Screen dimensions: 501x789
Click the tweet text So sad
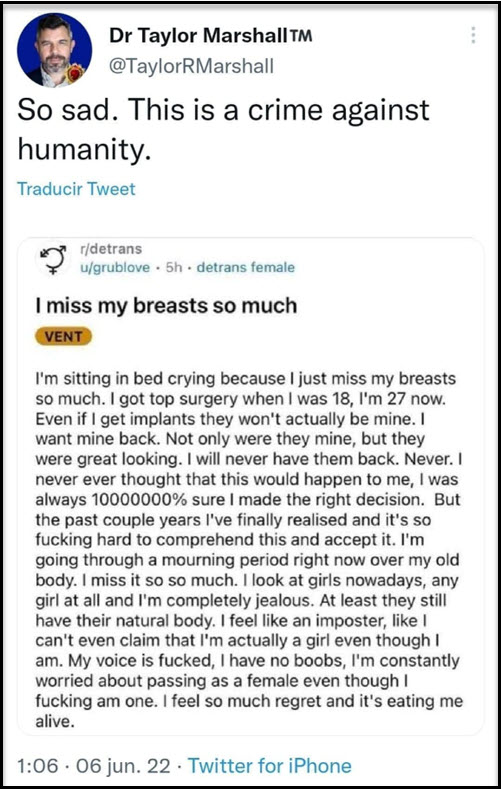tap(223, 130)
